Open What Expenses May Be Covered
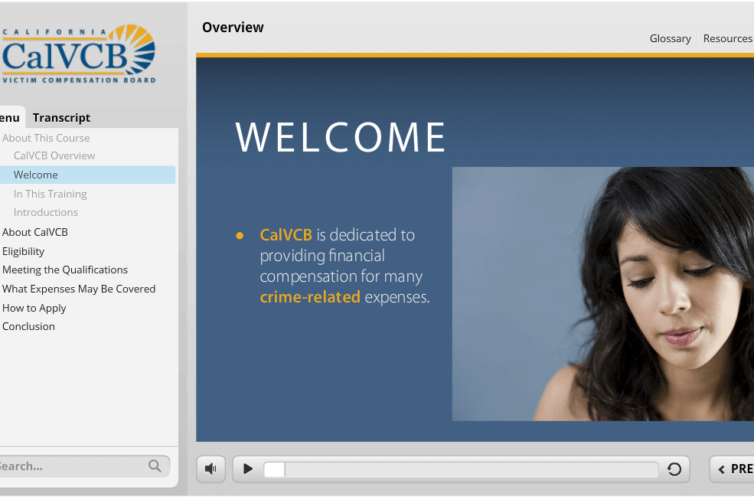The width and height of the screenshot is (754, 500). pyautogui.click(x=79, y=289)
